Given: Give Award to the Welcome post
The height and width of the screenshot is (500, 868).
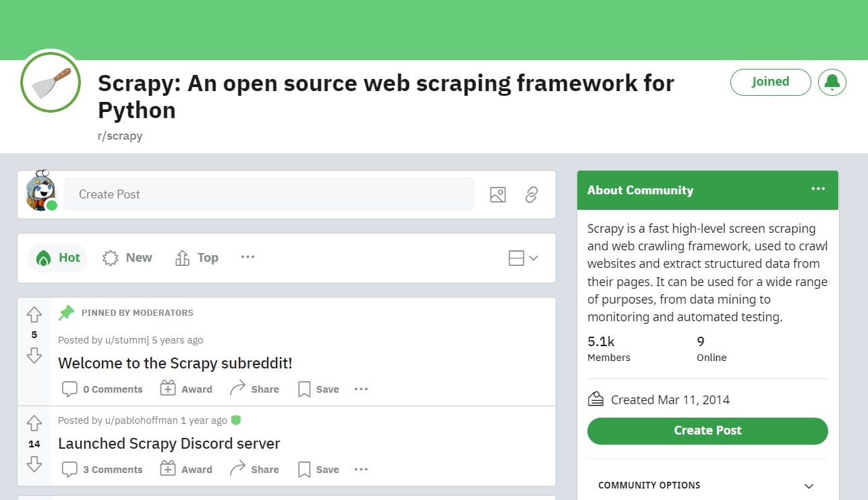Looking at the screenshot, I should (186, 389).
